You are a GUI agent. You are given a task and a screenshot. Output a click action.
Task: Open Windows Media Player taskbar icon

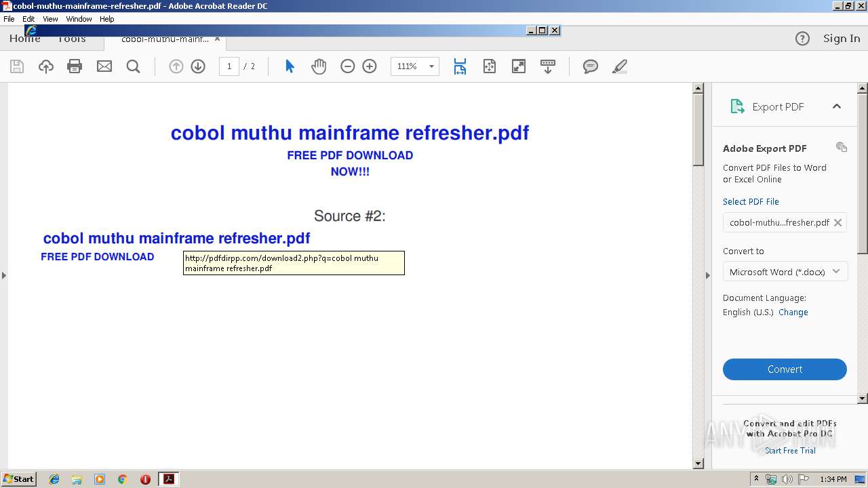coord(100,479)
